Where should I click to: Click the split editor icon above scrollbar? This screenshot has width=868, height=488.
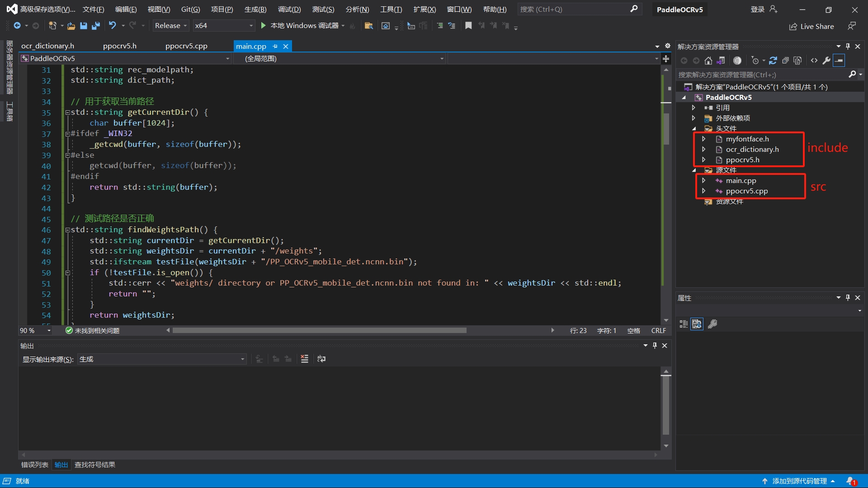tap(666, 59)
